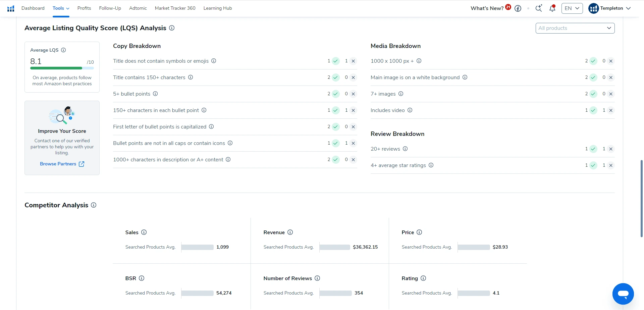Screen dimensions: 644x310
Task: Click info icon next to Competitor Analysis
Action: 94,205
